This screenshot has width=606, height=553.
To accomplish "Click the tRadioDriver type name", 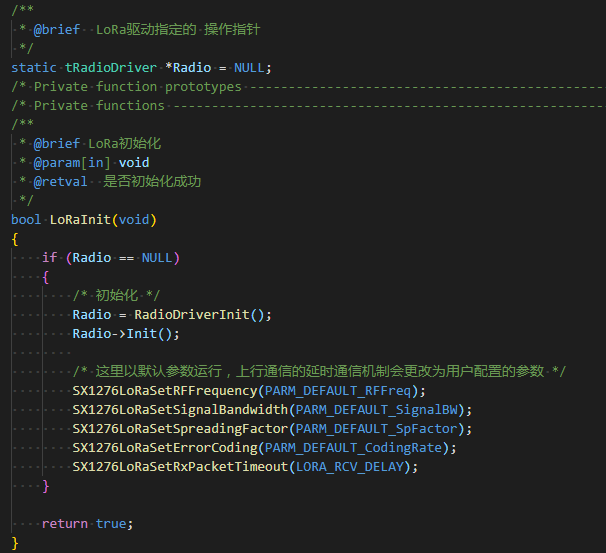I will (x=111, y=68).
